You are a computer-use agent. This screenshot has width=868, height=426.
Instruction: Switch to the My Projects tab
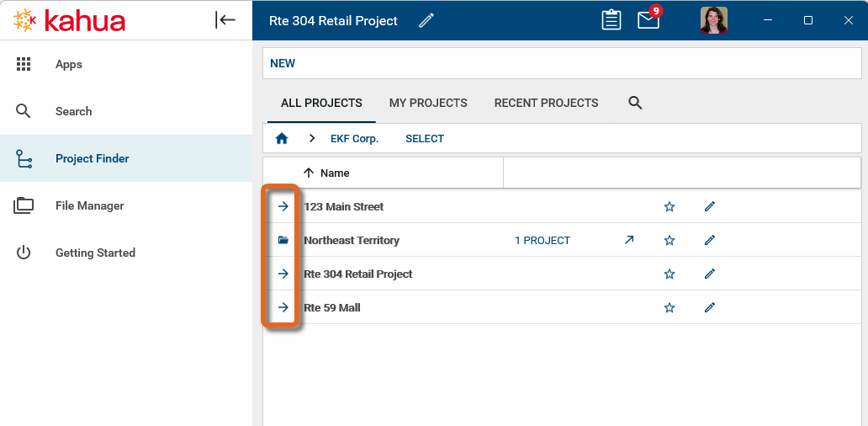coord(428,103)
